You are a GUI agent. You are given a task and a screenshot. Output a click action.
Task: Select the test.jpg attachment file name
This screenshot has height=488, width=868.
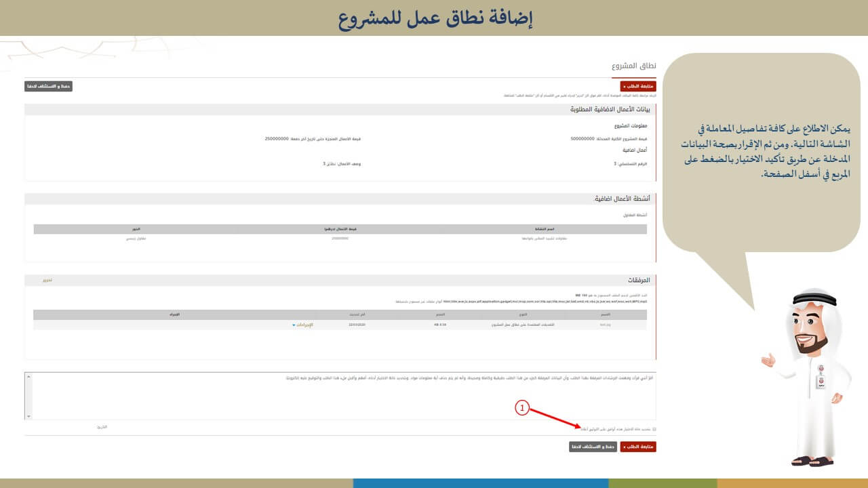click(606, 325)
